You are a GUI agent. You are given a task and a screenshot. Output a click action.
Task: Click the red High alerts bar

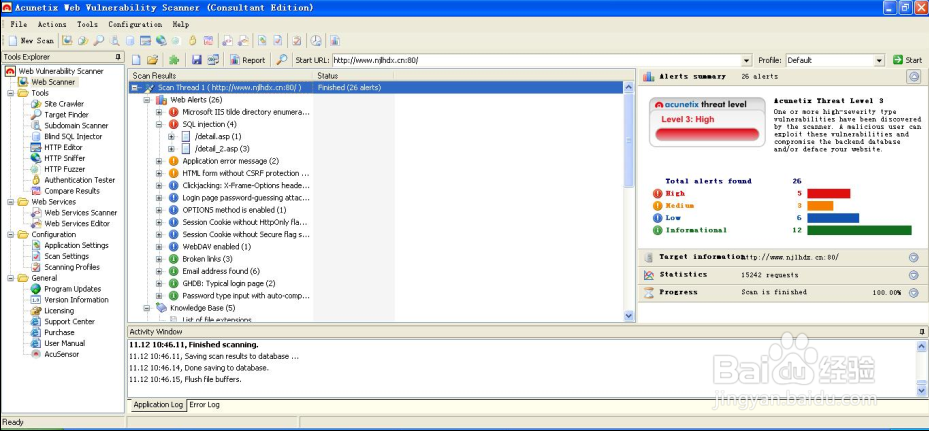(x=828, y=193)
